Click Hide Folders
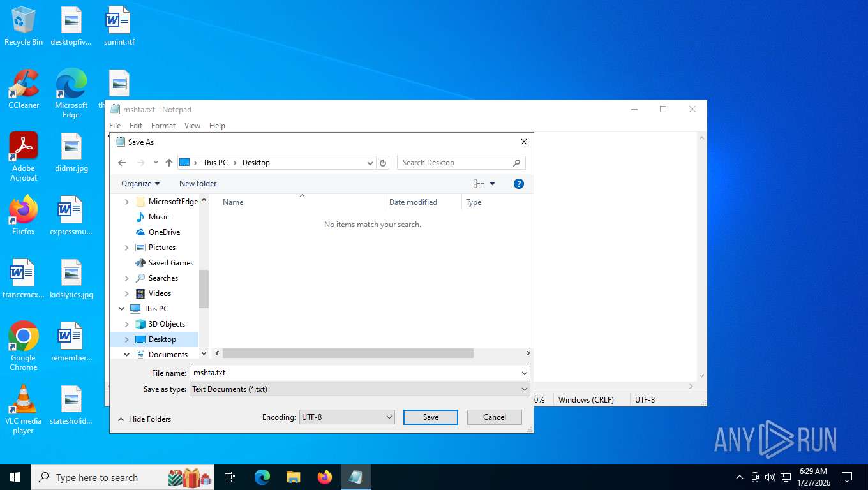 144,419
